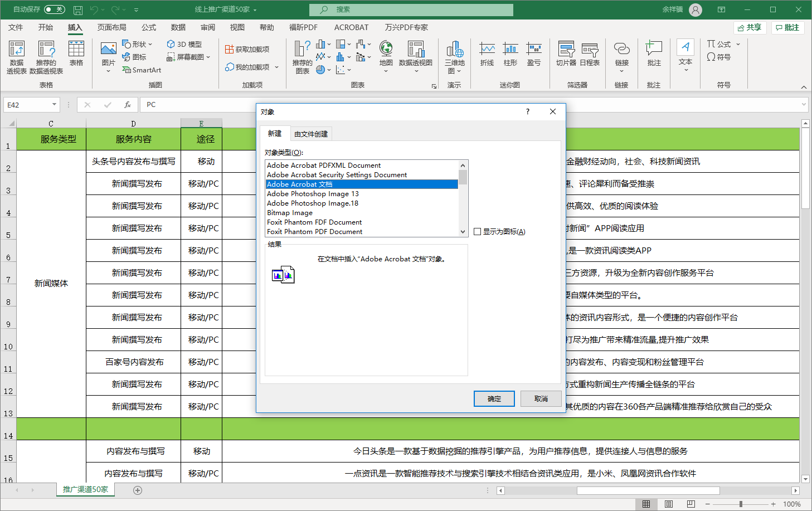The width and height of the screenshot is (812, 511).
Task: Switch to the 由文件创建 tab
Action: 311,134
